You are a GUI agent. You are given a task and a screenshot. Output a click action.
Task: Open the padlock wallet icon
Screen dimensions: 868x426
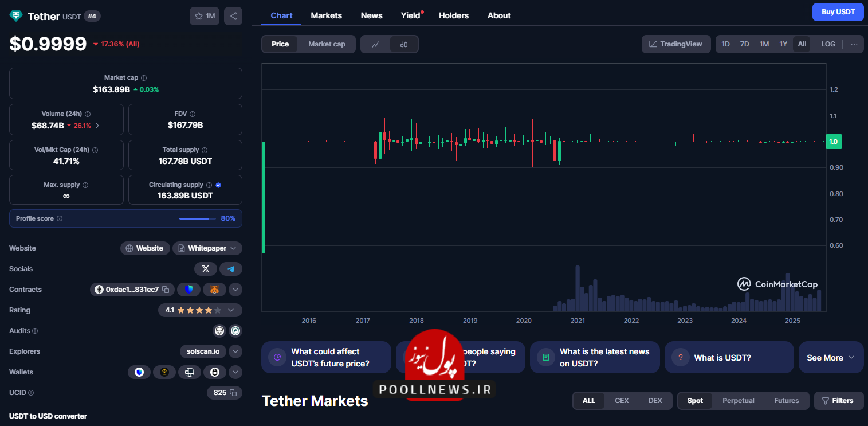pyautogui.click(x=215, y=372)
